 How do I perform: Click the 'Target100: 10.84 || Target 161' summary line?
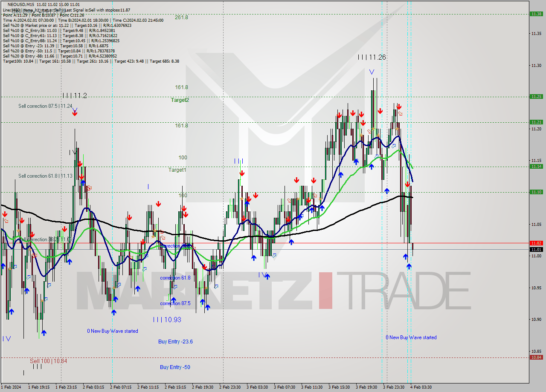click(x=91, y=61)
